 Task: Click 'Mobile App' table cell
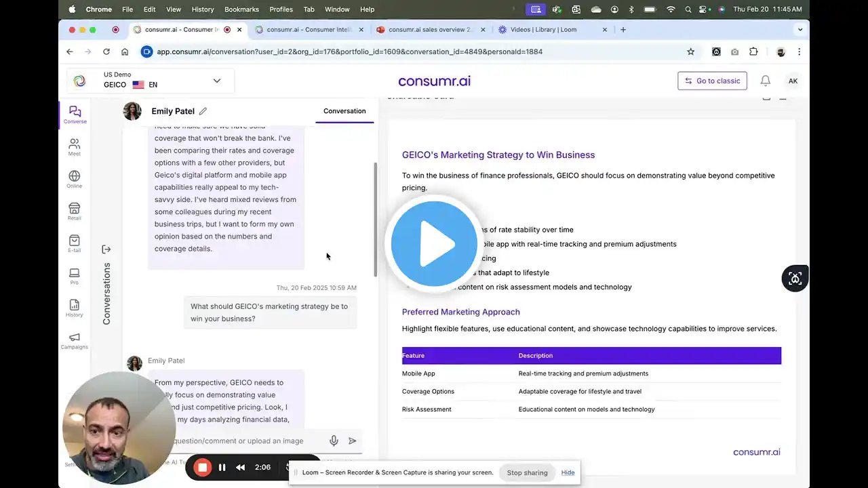418,373
